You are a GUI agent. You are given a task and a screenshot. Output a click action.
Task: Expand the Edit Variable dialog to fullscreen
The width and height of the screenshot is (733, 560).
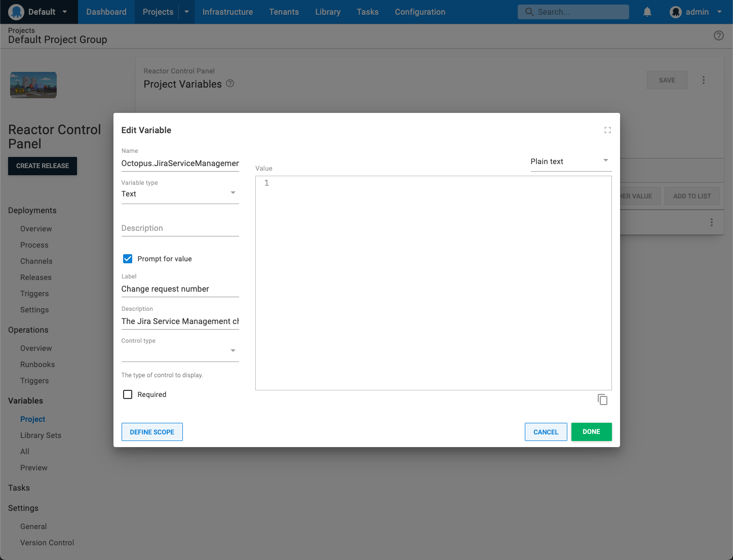click(x=607, y=130)
